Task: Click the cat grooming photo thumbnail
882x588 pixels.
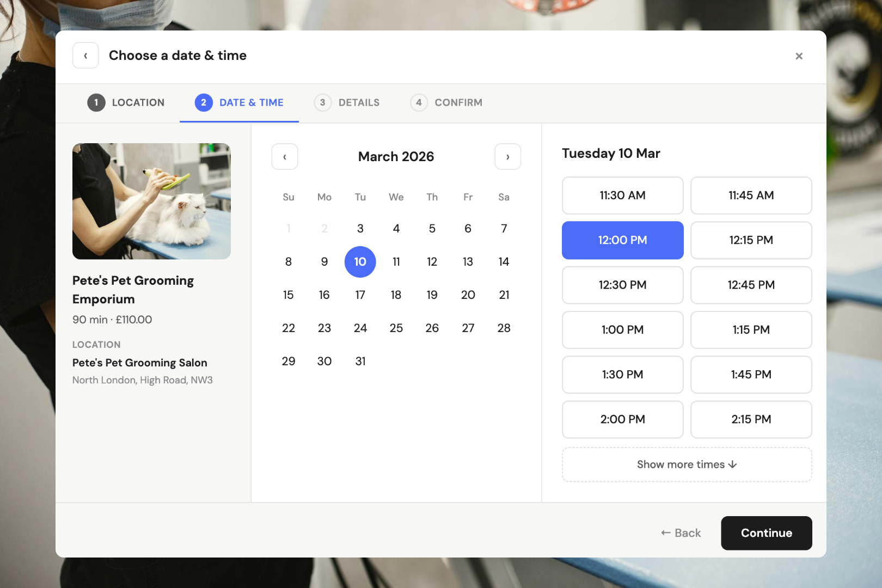Action: coord(151,201)
